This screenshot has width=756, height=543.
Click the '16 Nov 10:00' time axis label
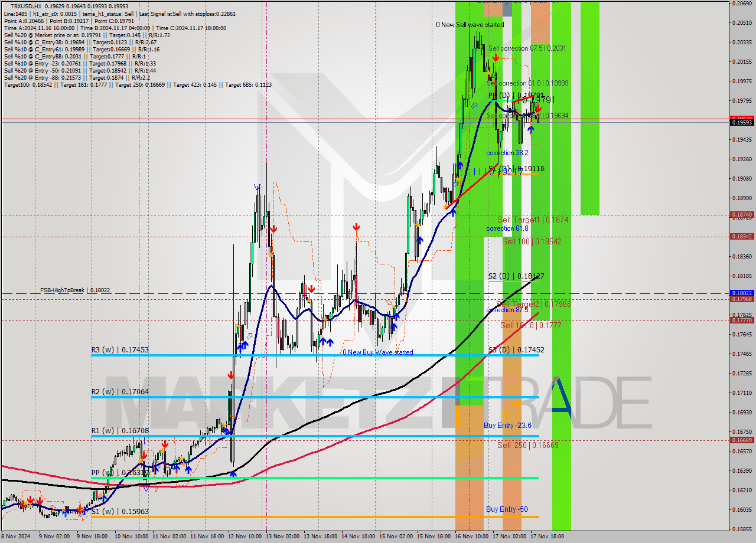(x=471, y=537)
